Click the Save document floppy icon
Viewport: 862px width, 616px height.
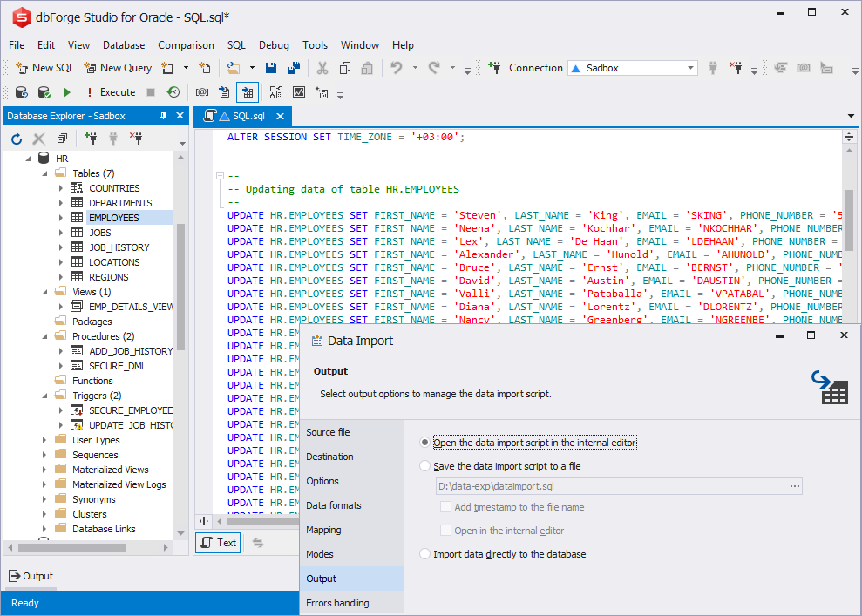[271, 68]
